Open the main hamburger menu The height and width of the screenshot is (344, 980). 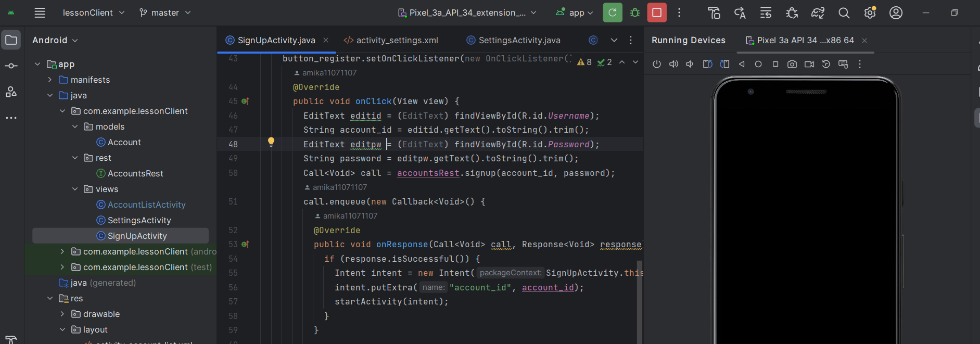coord(40,12)
